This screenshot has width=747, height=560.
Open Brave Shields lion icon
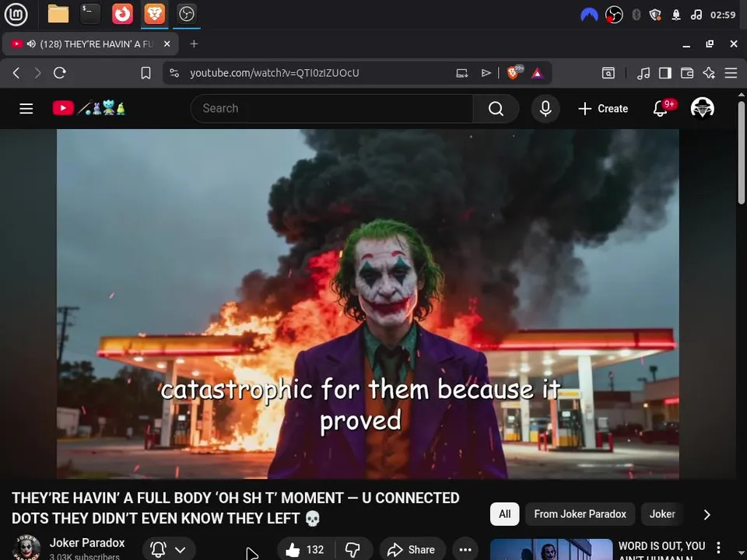pos(514,72)
